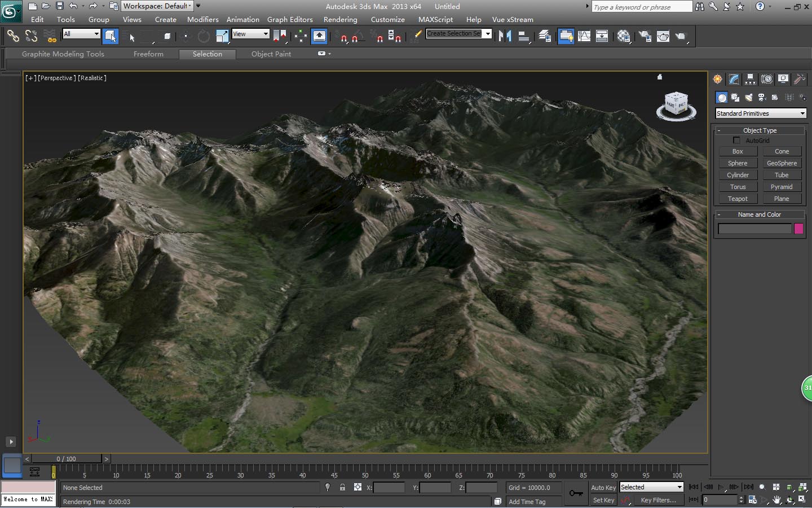Viewport: 812px width, 508px height.
Task: Click the pink object color swatch
Action: (x=798, y=229)
